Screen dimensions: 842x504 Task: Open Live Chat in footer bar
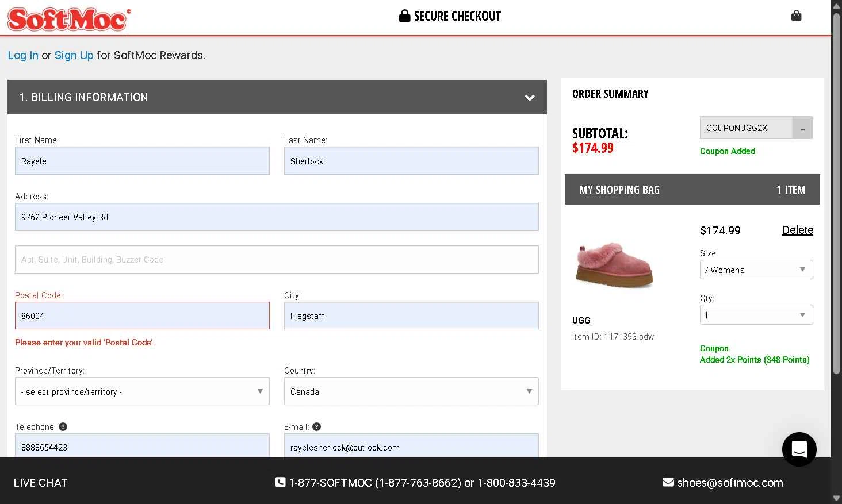click(x=40, y=483)
